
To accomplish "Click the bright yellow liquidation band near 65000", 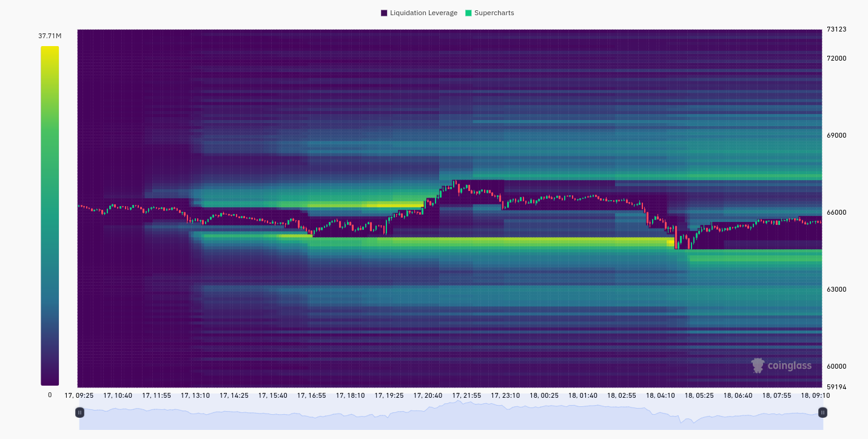I will [491, 241].
